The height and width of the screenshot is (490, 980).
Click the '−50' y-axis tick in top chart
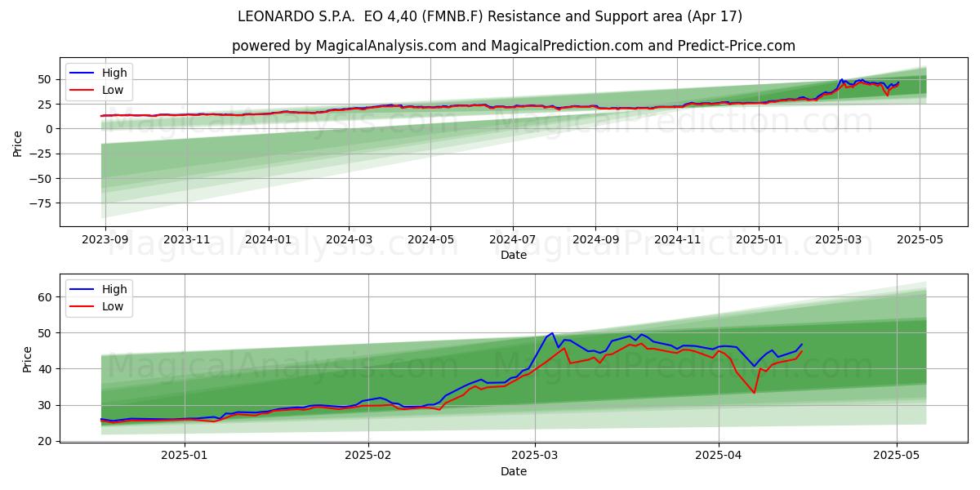point(41,179)
